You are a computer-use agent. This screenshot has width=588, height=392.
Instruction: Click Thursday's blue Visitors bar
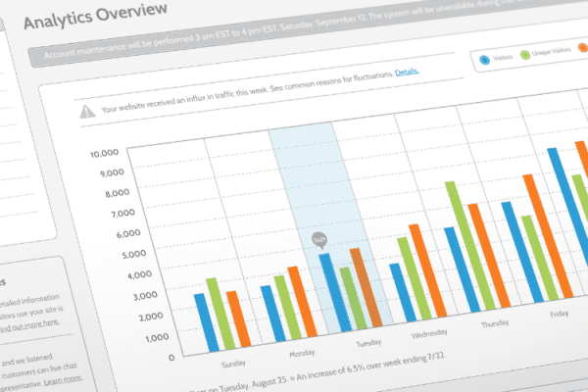point(462,269)
